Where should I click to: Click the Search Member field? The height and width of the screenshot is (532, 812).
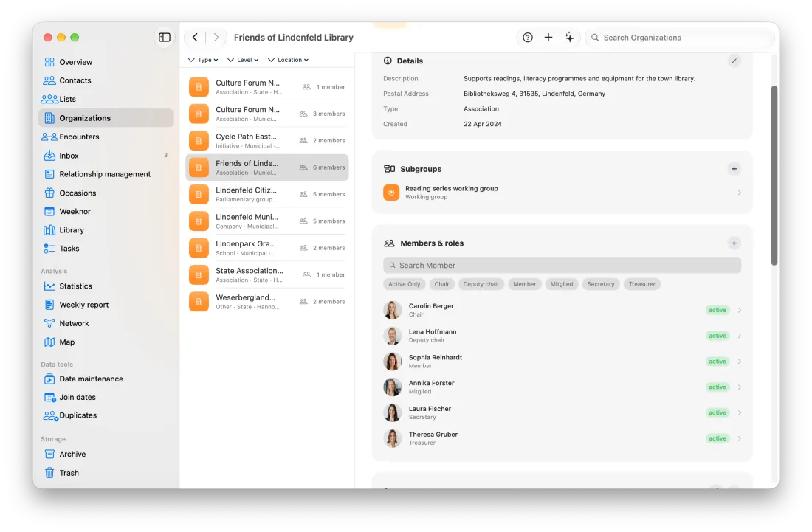[562, 266]
